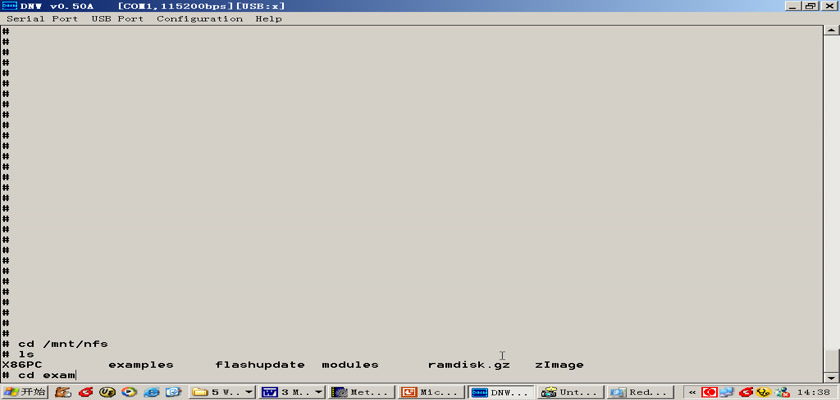Image resolution: width=840 pixels, height=400 pixels.
Task: Open the Help menu
Action: [268, 19]
